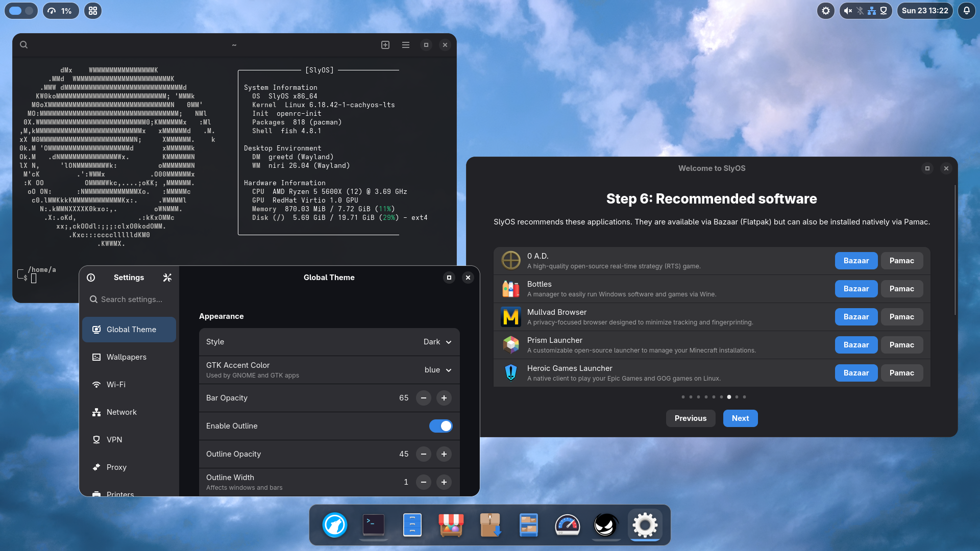Click the 0 A.D. app icon
Image resolution: width=980 pixels, height=551 pixels.
tap(511, 260)
